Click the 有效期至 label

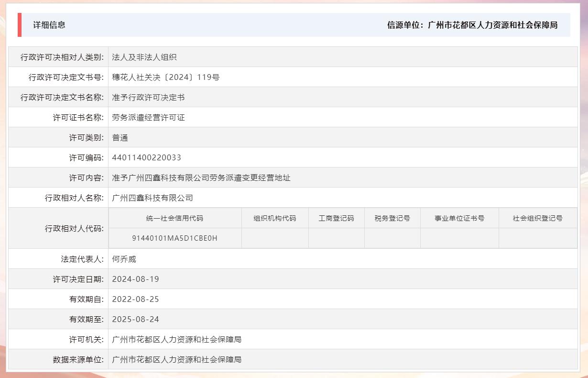tap(86, 319)
